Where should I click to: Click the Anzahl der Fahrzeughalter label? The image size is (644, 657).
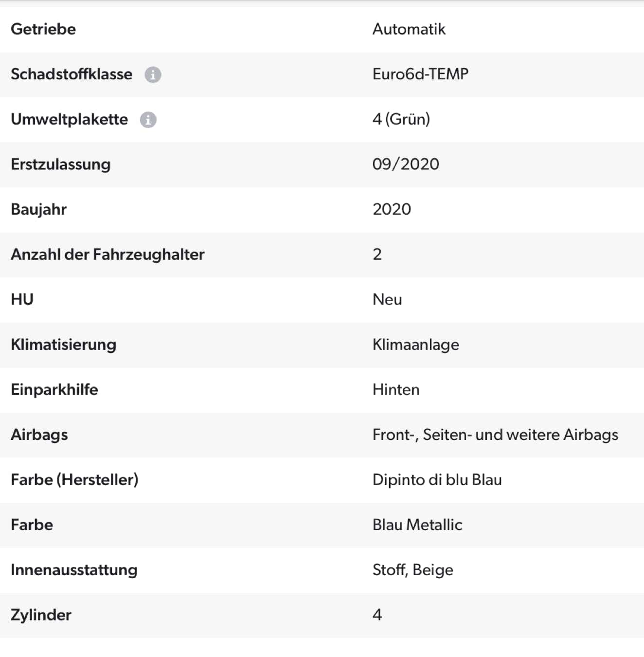click(107, 255)
